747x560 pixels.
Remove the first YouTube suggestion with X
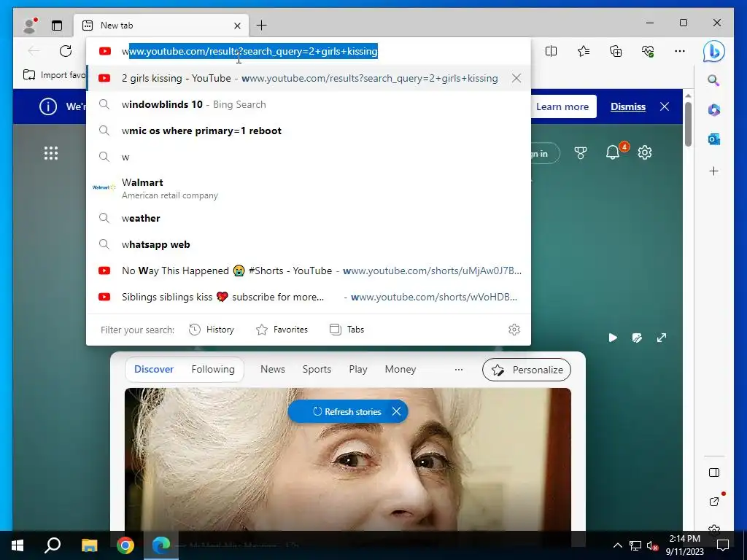[516, 78]
